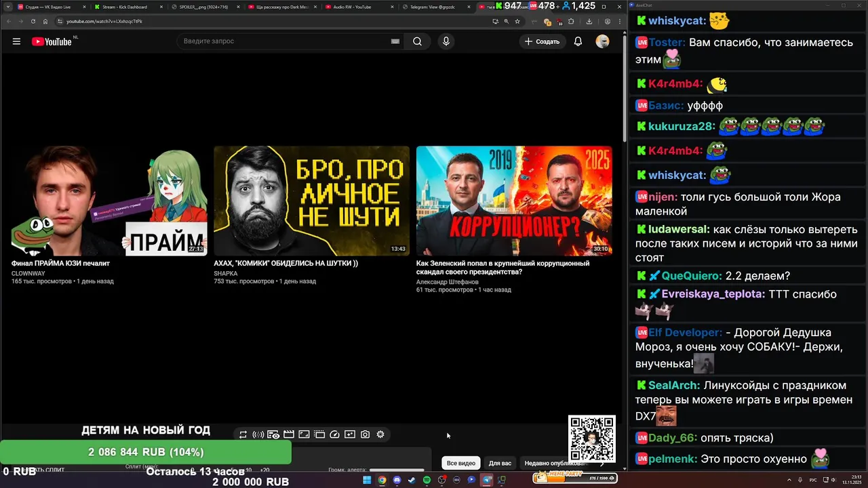Click the browser home icon
The height and width of the screenshot is (488, 868).
[x=45, y=21]
